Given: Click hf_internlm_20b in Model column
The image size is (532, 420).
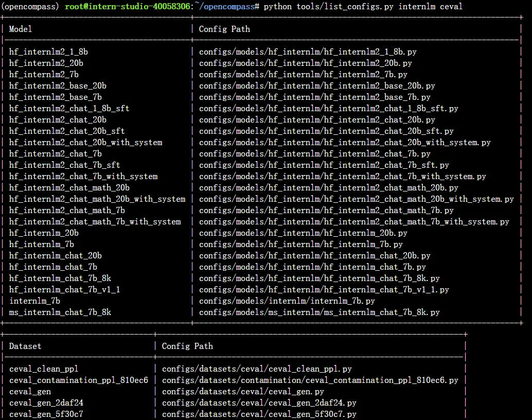Looking at the screenshot, I should pos(44,233).
